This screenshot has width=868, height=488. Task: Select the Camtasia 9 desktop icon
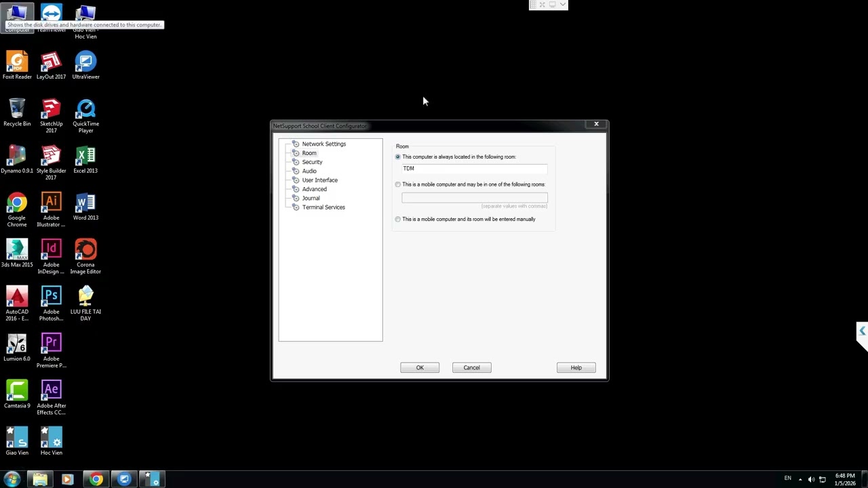tap(17, 394)
